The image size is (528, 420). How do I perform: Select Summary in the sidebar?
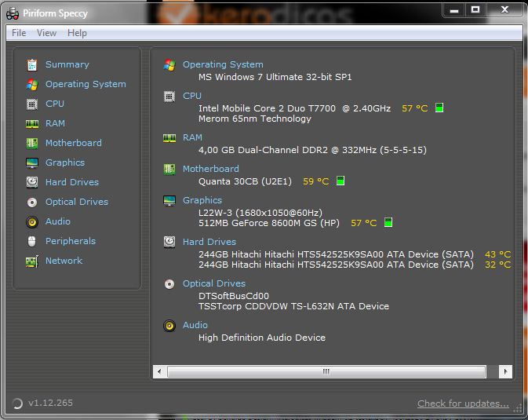coord(67,64)
